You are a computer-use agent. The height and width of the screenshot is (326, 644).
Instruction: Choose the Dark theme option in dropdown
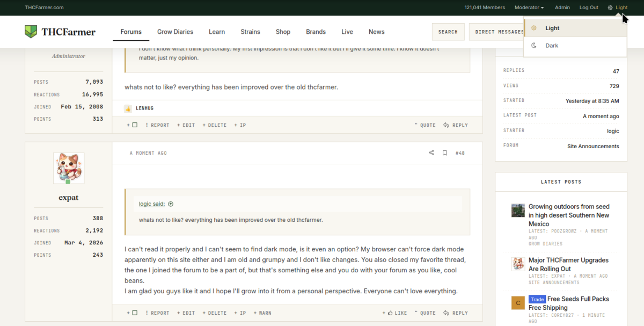coord(575,46)
